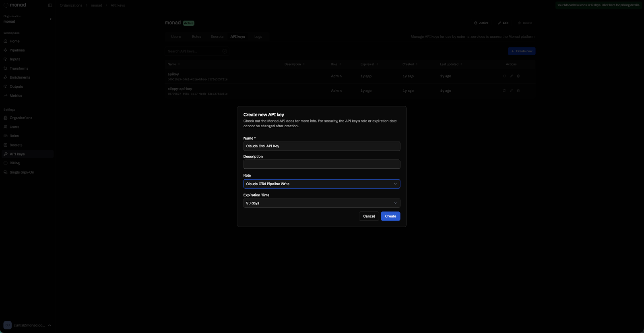The height and width of the screenshot is (333, 644).
Task: Open Inputs in the Workspace section
Action: (x=15, y=59)
